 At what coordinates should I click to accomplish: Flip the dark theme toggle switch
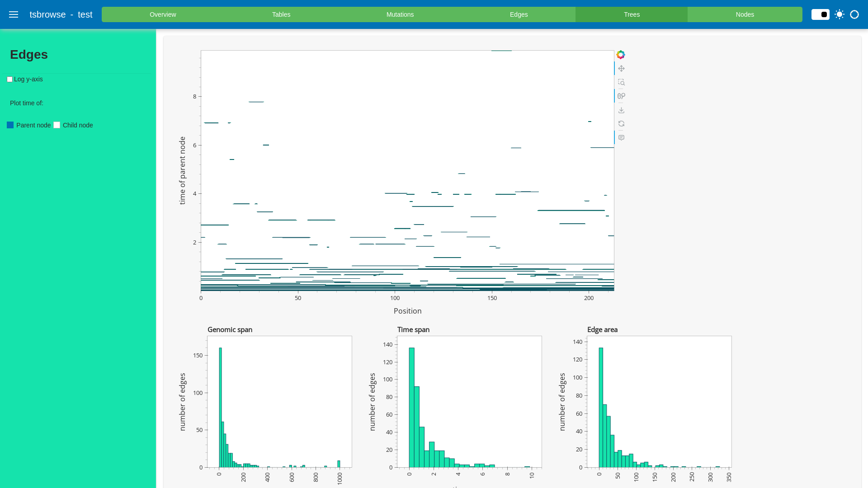pyautogui.click(x=820, y=14)
